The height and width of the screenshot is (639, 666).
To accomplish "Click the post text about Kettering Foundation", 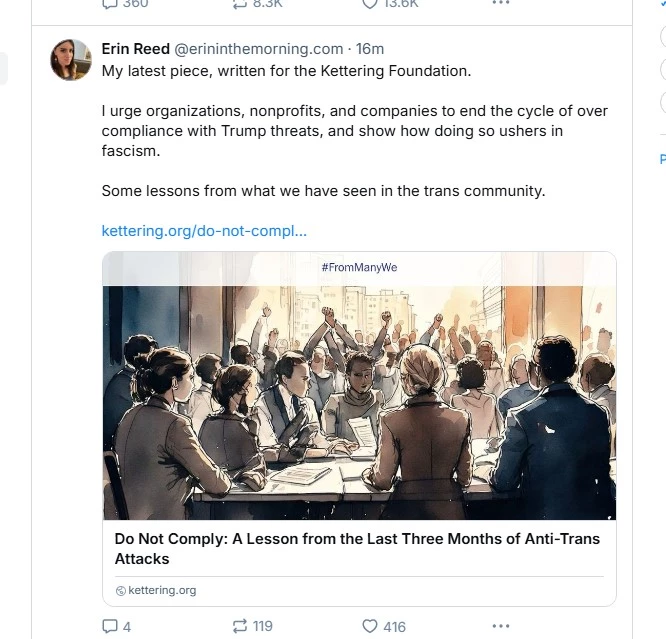I will tap(286, 71).
